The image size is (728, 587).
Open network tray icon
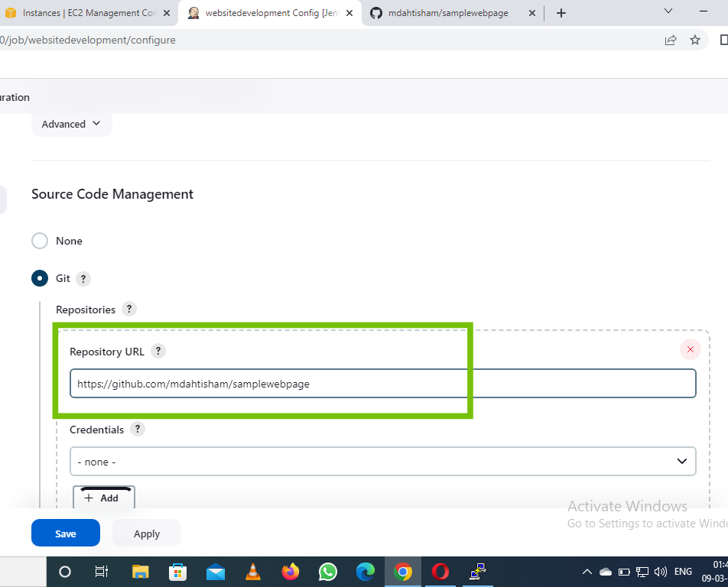click(642, 572)
